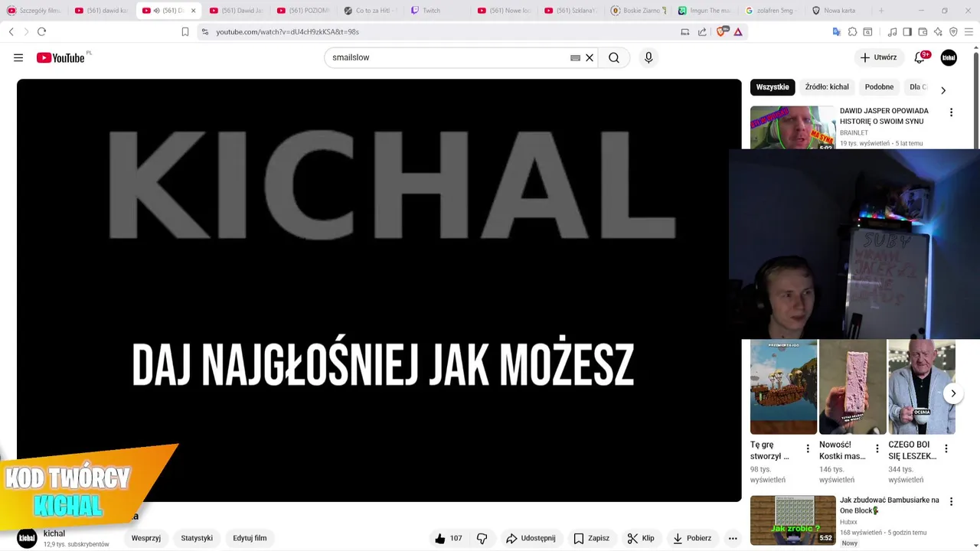Open Brave Leo AI sparkle icon
Image resolution: width=980 pixels, height=551 pixels.
938,31
